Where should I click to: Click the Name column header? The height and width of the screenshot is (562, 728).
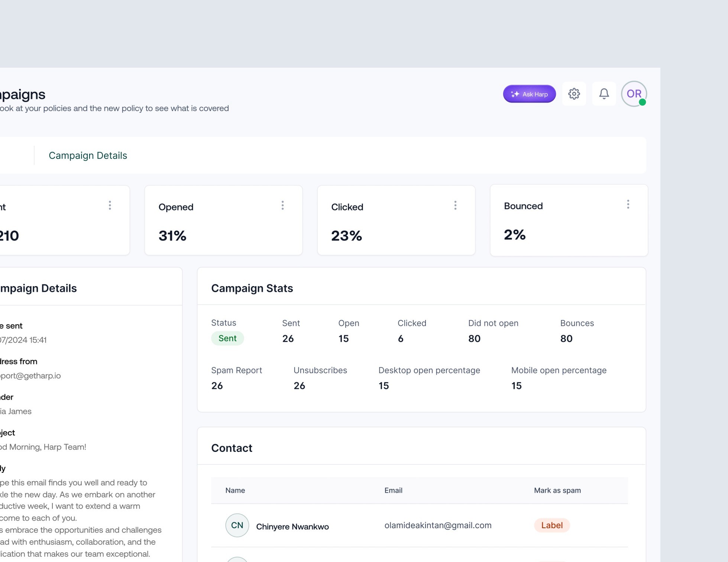(235, 490)
